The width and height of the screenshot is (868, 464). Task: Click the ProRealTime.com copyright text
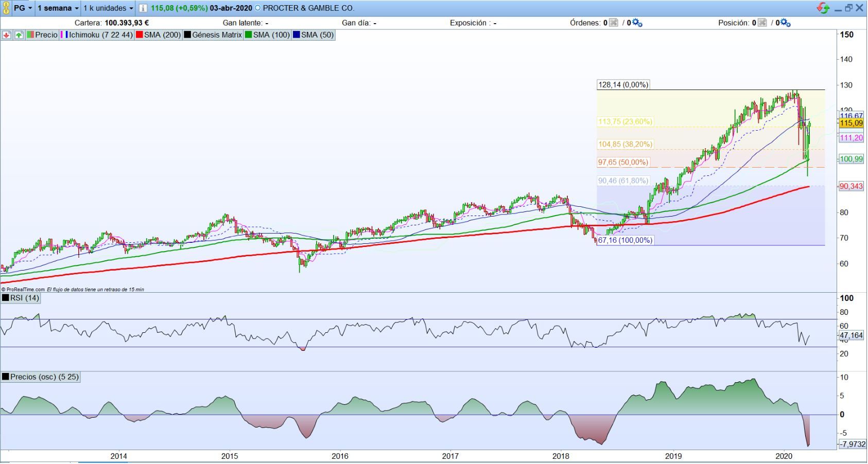(23, 290)
